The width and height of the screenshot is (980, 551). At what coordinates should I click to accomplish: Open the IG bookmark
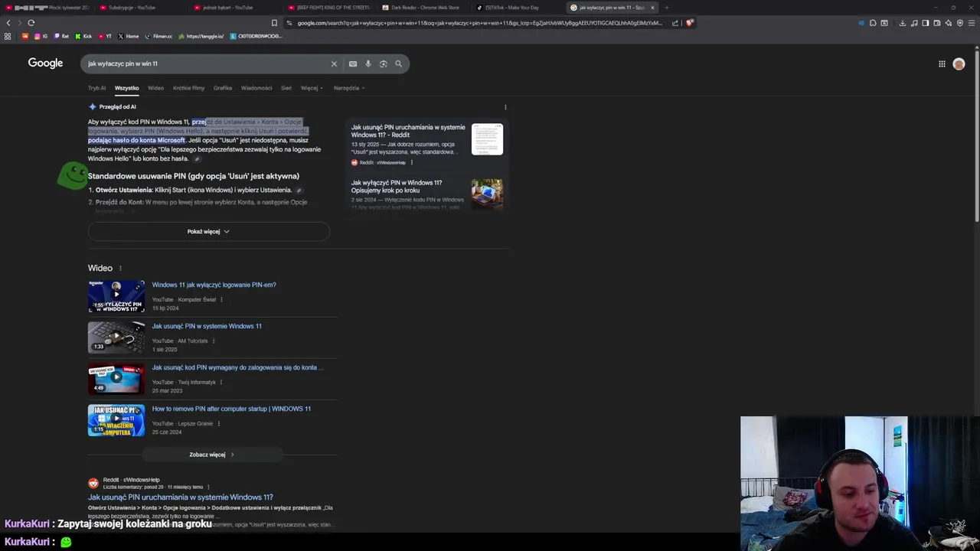(41, 36)
